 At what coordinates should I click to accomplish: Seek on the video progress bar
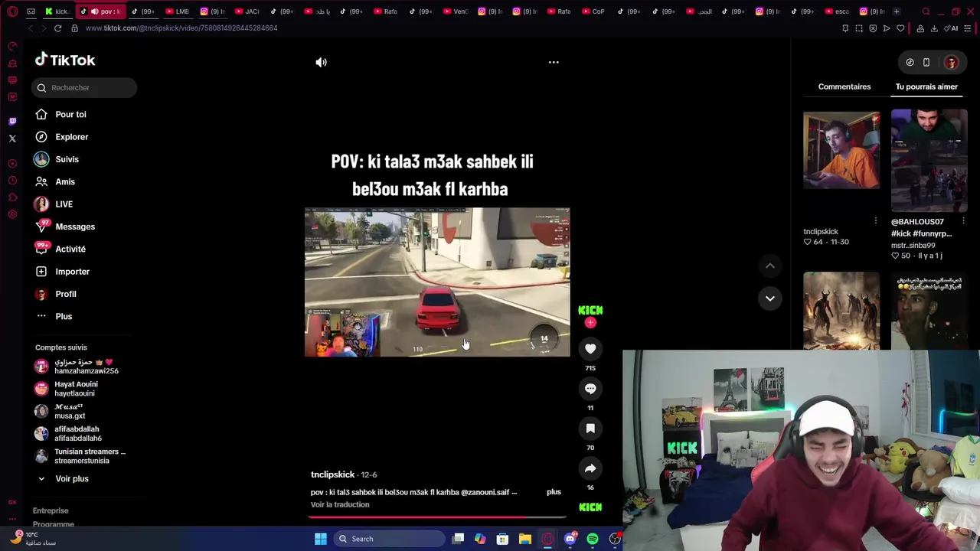tap(437, 517)
